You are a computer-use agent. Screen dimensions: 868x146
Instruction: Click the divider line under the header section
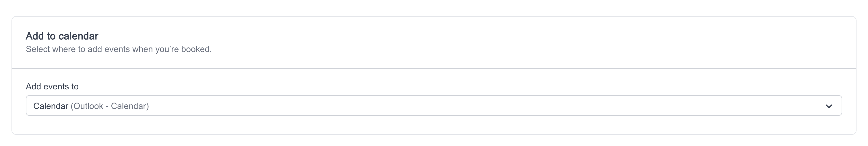[434, 68]
